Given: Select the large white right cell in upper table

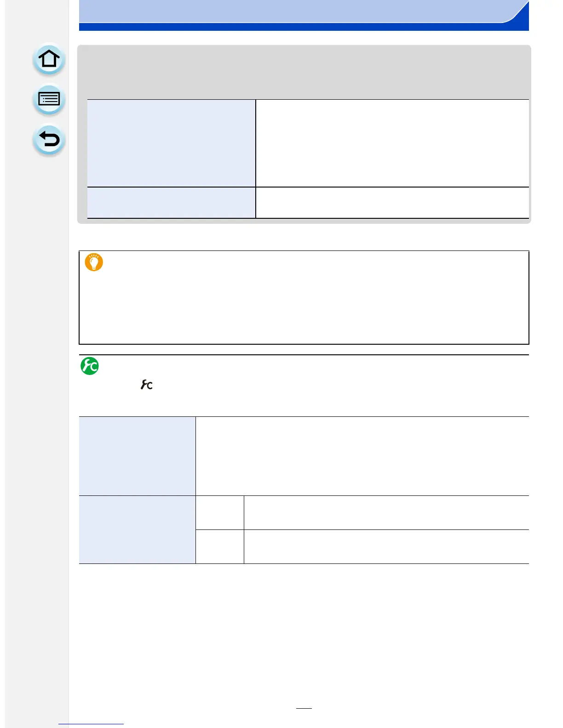Looking at the screenshot, I should point(392,143).
